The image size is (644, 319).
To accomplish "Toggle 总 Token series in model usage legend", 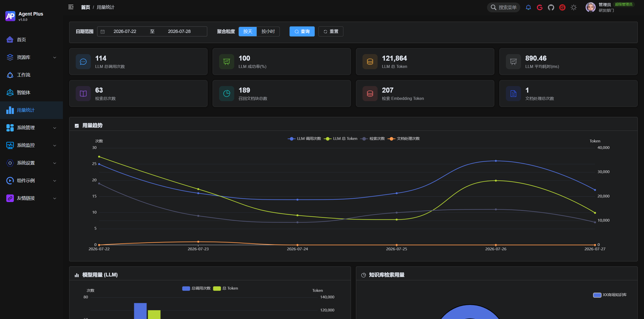I will [226, 288].
